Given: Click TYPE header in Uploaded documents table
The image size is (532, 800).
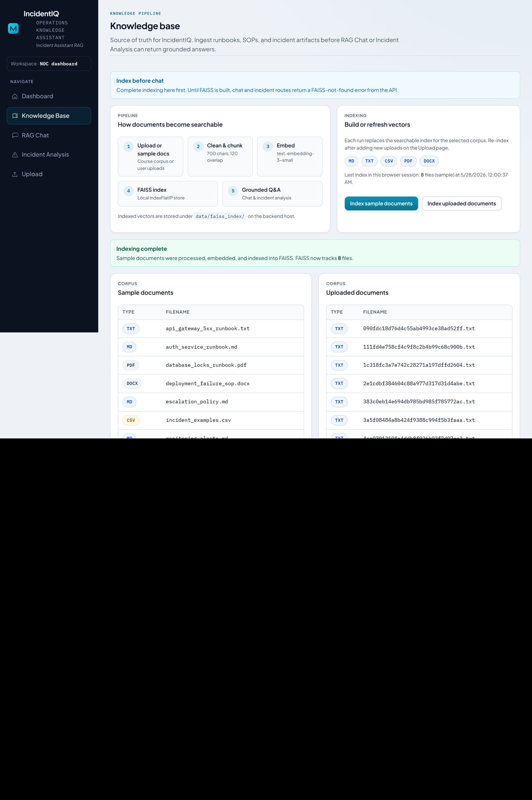Looking at the screenshot, I should [x=336, y=312].
